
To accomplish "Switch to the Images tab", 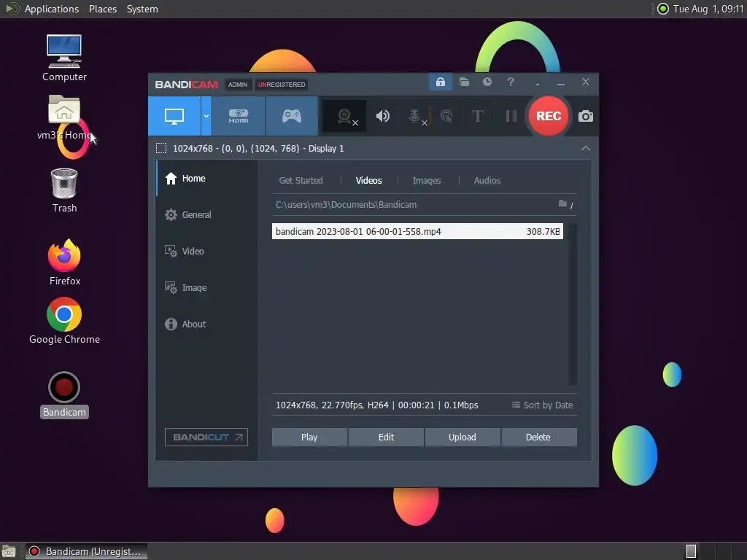I will click(x=426, y=181).
